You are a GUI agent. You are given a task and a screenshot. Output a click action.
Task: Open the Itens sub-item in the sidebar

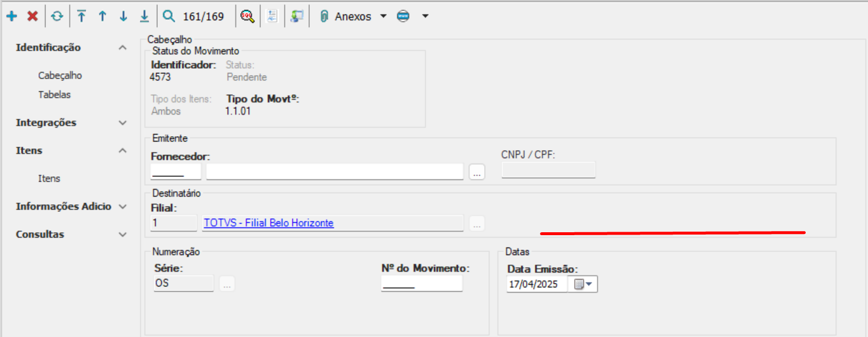(x=50, y=179)
